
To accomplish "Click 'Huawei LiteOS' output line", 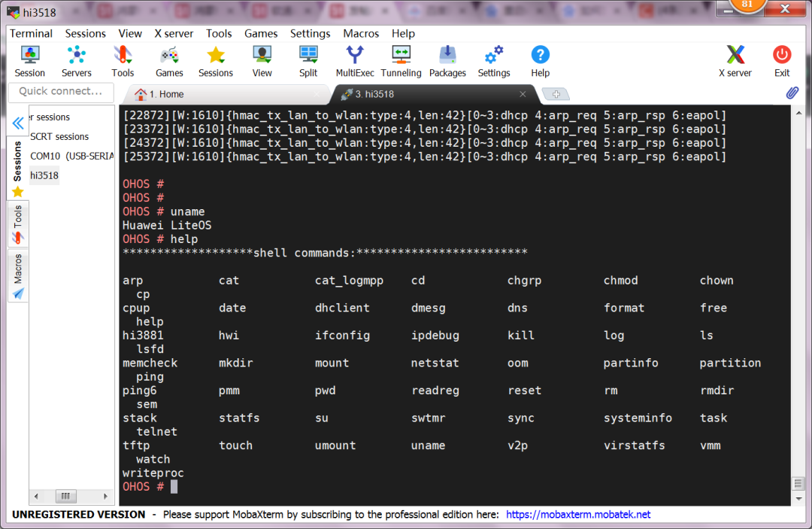I will click(167, 226).
